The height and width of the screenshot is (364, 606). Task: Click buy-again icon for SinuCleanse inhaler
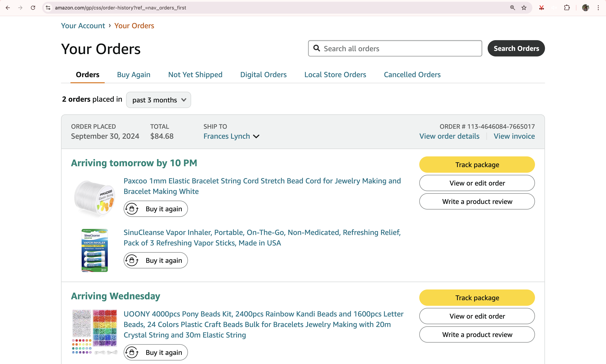132,260
